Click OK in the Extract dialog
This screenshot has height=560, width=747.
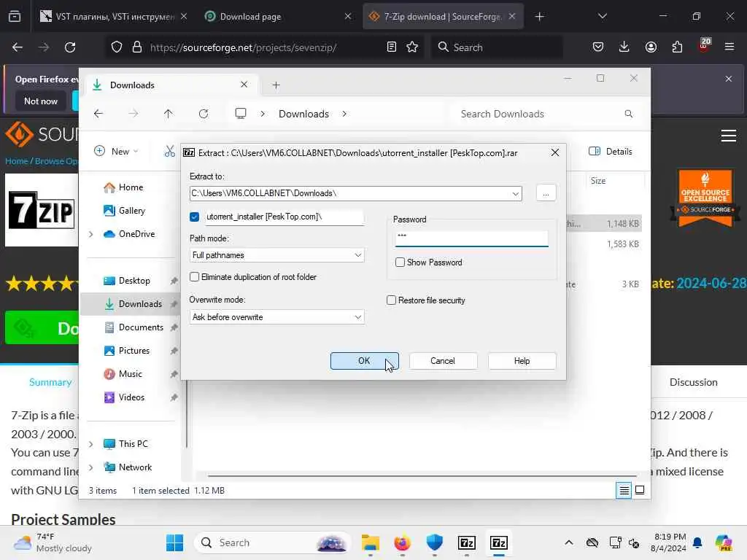click(x=364, y=361)
